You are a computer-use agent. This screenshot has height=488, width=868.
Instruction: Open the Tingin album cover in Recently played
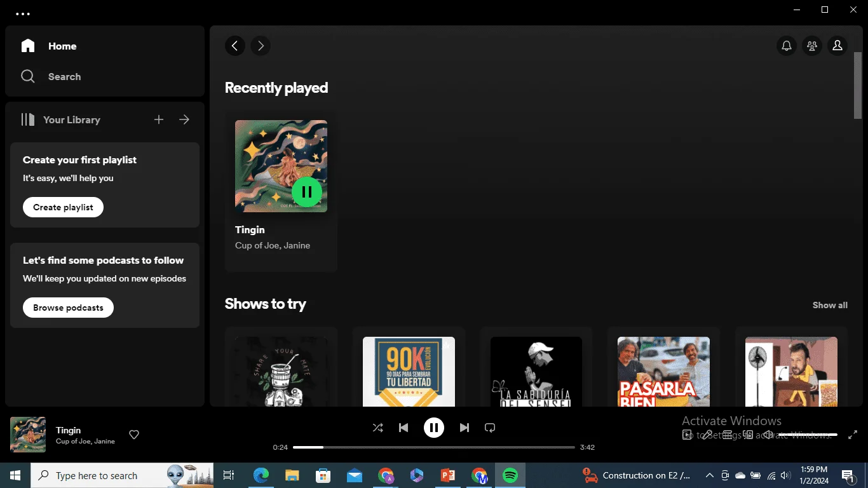281,166
